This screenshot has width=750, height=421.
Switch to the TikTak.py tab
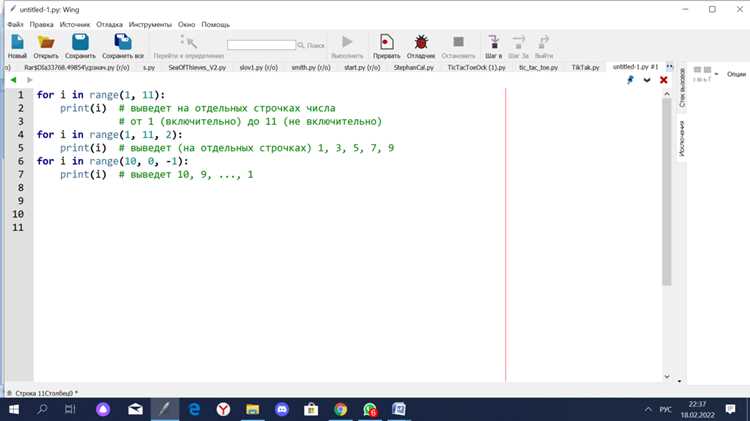tap(585, 67)
